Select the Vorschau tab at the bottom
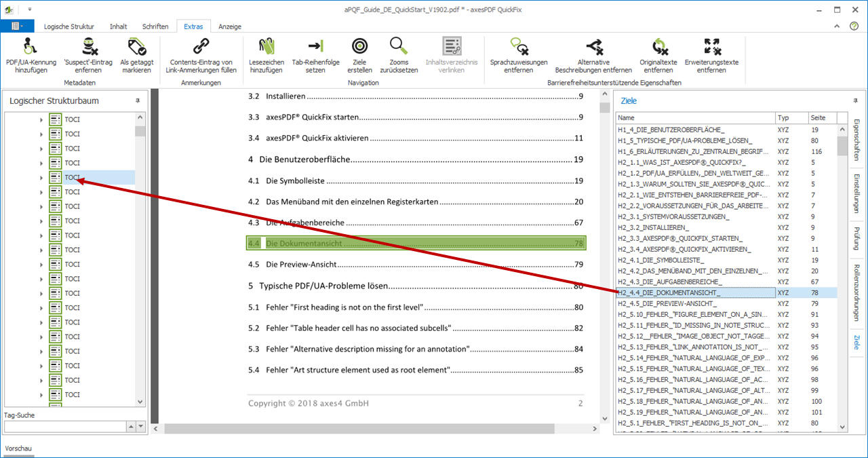 point(18,449)
